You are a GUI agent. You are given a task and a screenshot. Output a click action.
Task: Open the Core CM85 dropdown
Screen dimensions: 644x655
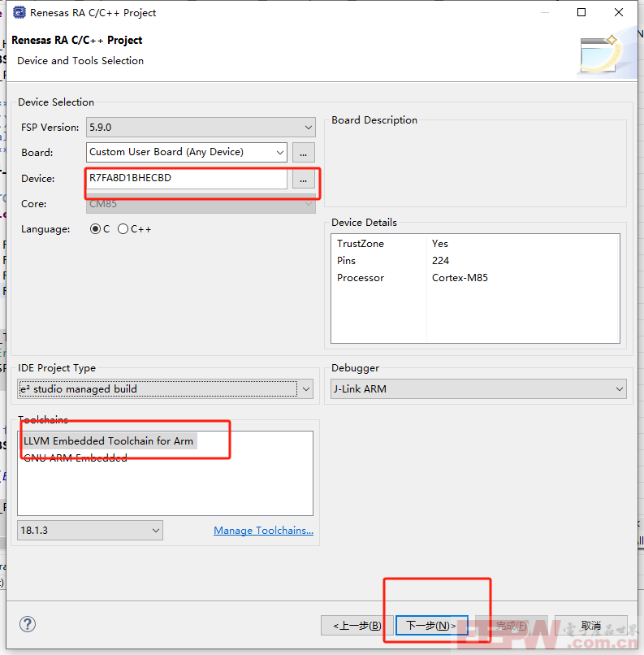click(x=201, y=204)
